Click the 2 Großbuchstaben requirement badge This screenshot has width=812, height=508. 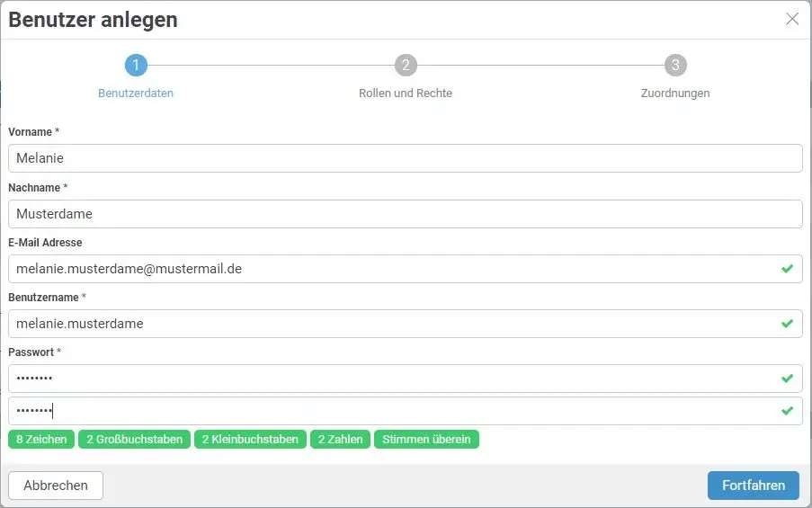tap(135, 439)
